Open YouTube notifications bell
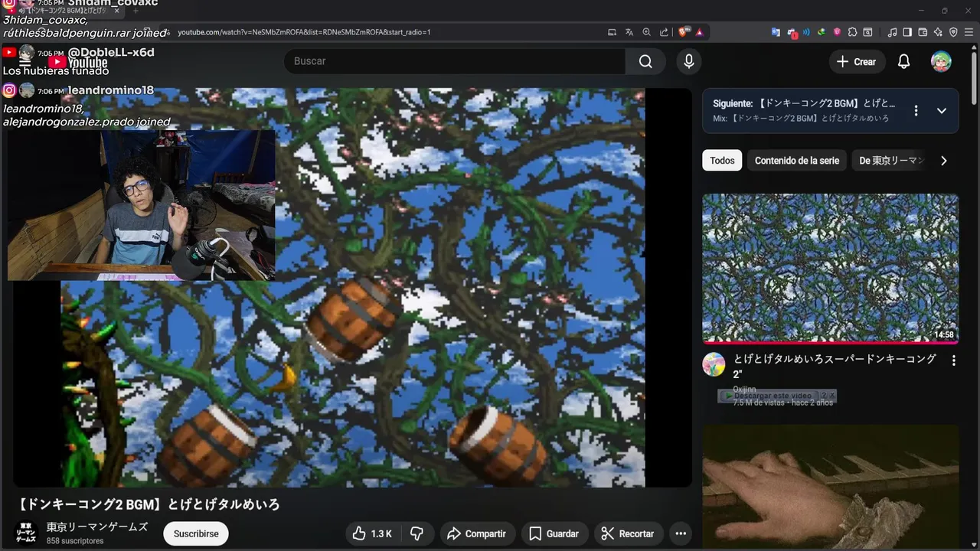 pyautogui.click(x=903, y=62)
